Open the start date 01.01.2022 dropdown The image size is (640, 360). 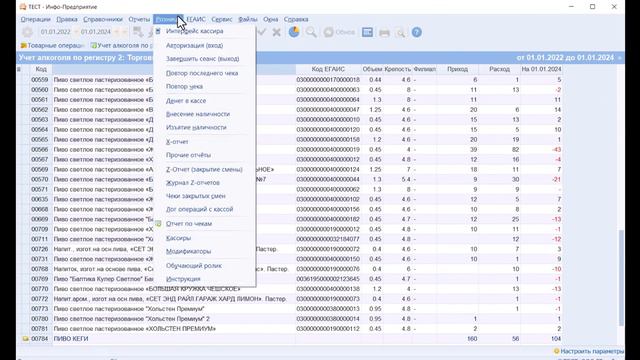coord(76,32)
